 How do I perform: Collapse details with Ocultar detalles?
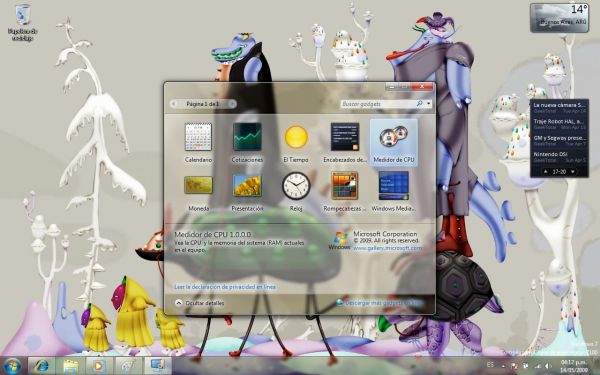(x=200, y=303)
